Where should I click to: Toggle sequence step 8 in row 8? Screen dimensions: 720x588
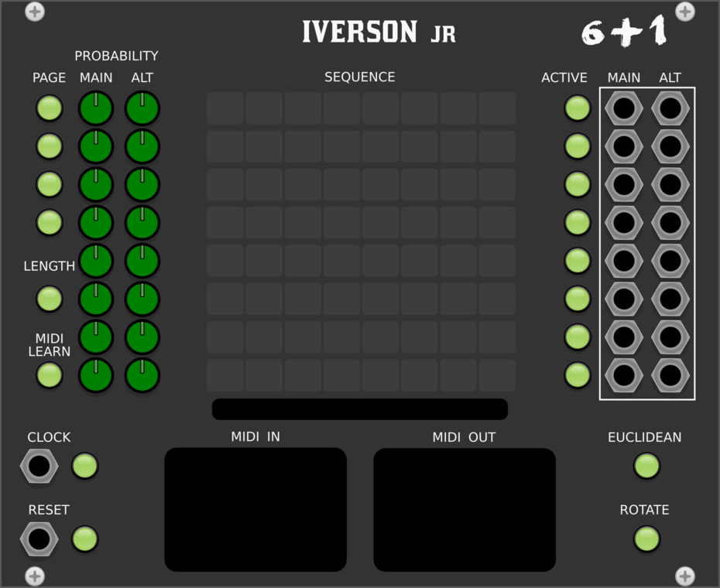(497, 375)
